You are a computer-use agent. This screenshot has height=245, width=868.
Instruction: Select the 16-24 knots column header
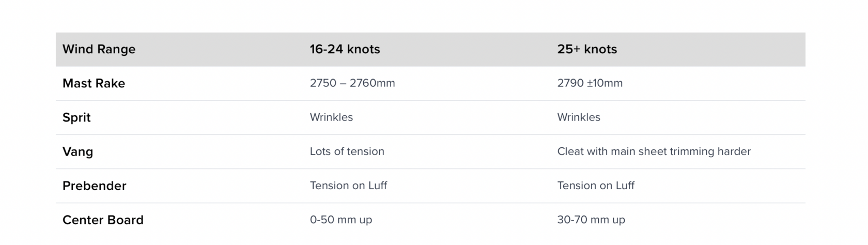coord(345,49)
